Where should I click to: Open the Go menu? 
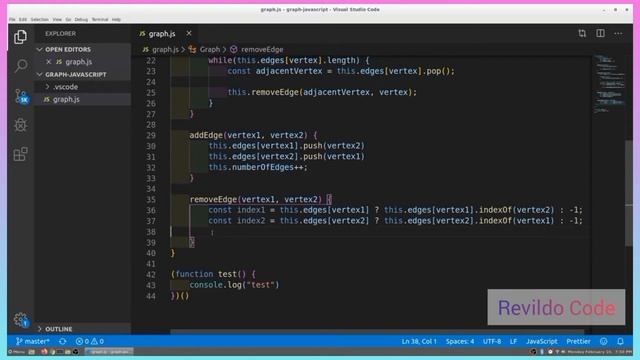(68, 19)
